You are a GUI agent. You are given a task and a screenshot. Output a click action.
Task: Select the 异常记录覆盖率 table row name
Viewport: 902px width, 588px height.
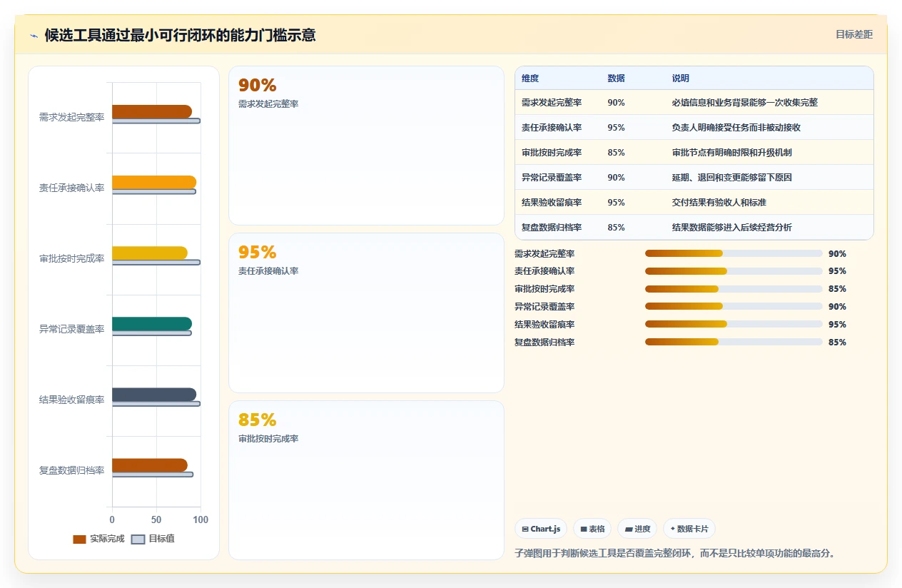coord(552,178)
